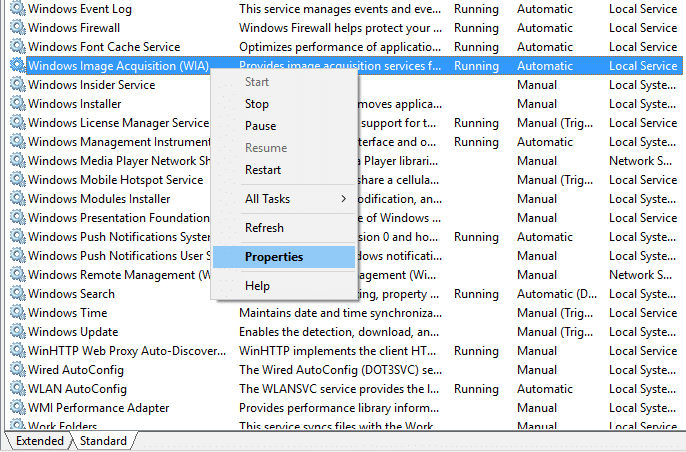
Task: Click the gear icon beside Windows Presentation Foundation
Action: 18,217
